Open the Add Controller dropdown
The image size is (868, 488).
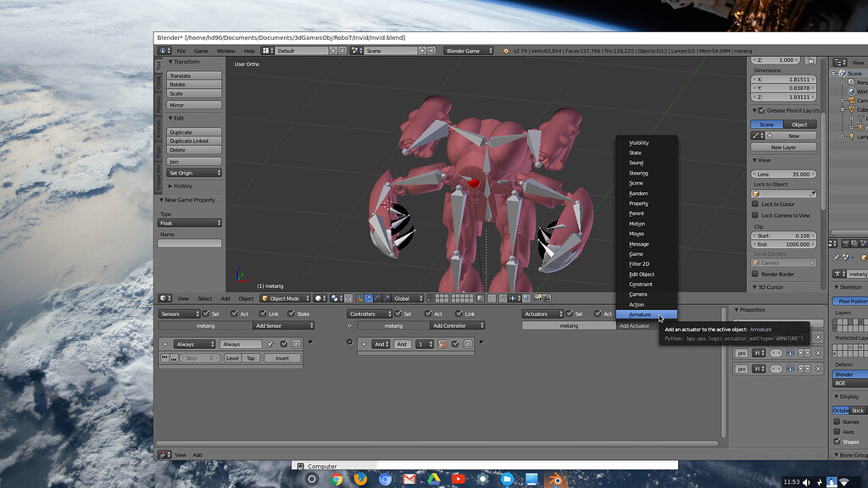click(x=458, y=326)
